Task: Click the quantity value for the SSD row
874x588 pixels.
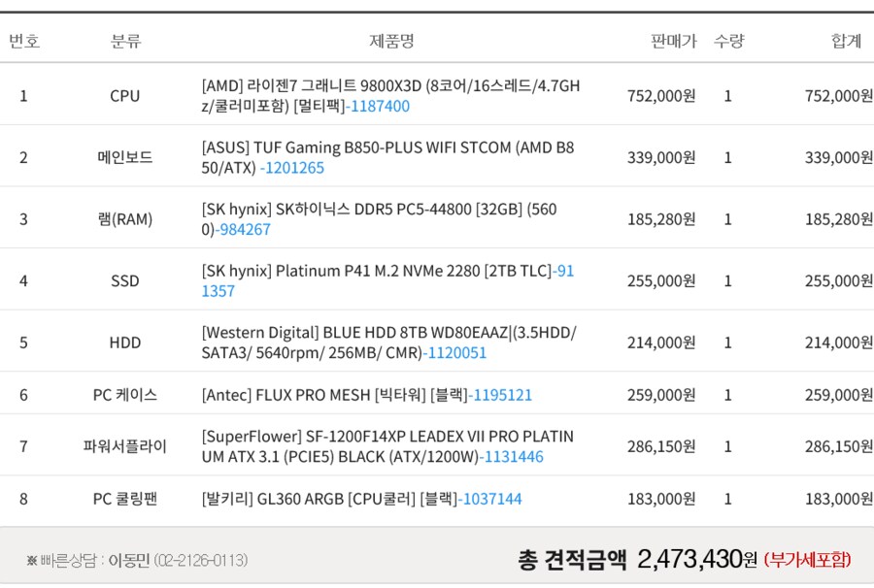Action: pyautogui.click(x=727, y=281)
